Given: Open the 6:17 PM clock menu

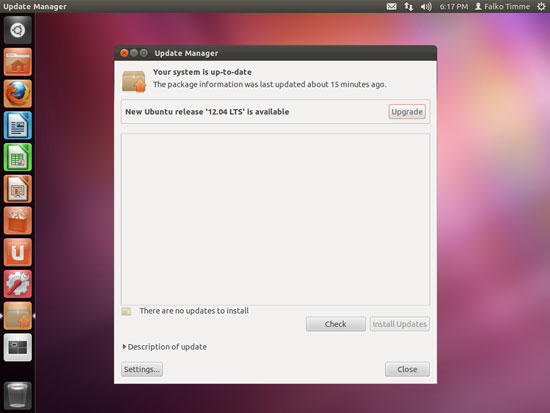Looking at the screenshot, I should coord(454,6).
